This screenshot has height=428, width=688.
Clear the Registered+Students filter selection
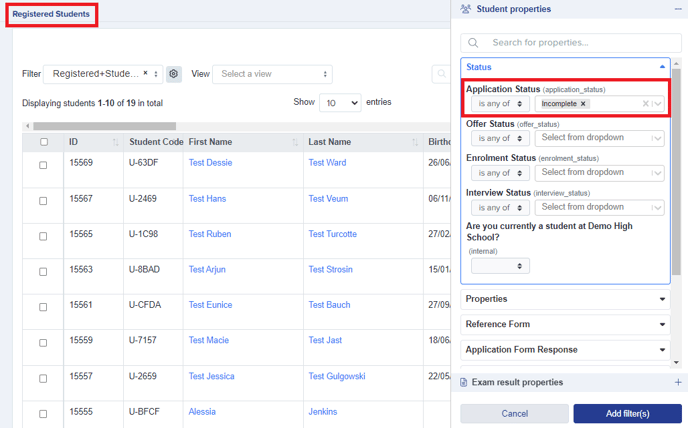146,73
